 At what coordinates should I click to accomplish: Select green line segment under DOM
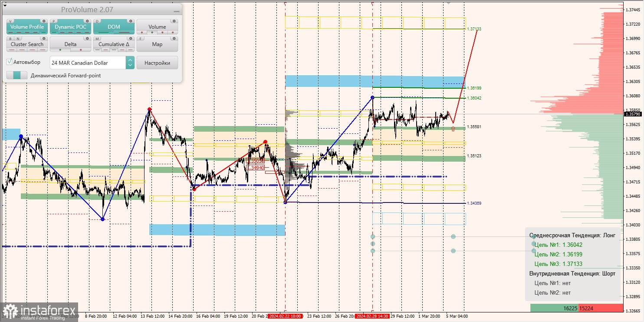(105, 33)
